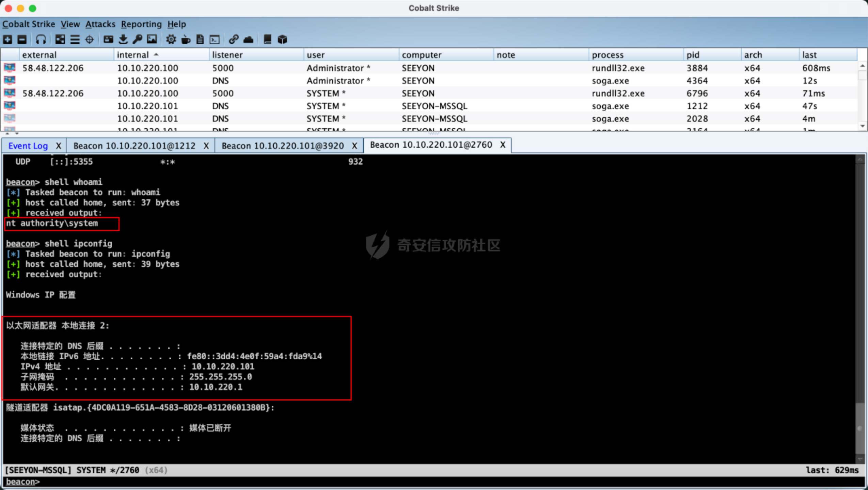Screen dimensions: 868x490
Task: Sort sessions by the listener column header
Action: (256, 55)
